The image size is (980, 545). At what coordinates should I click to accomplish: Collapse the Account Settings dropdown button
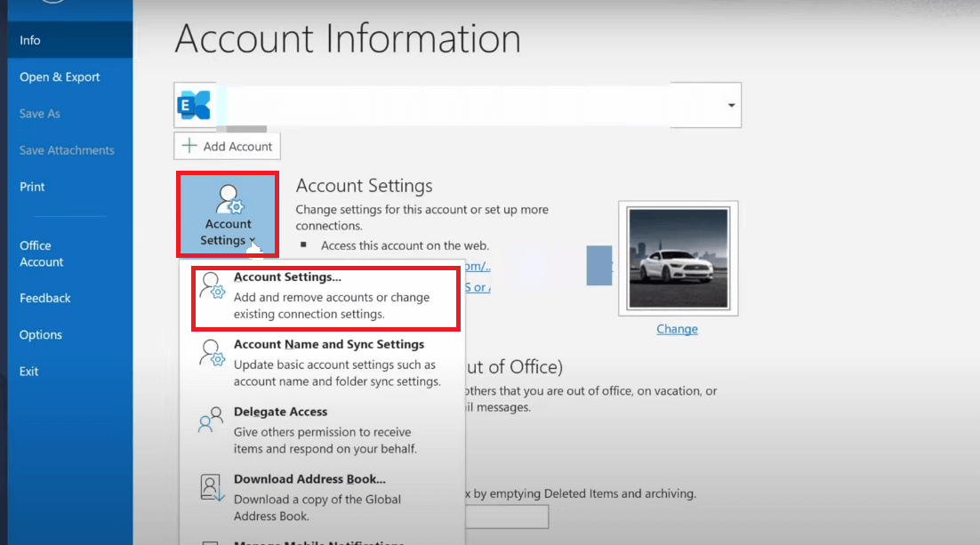228,213
